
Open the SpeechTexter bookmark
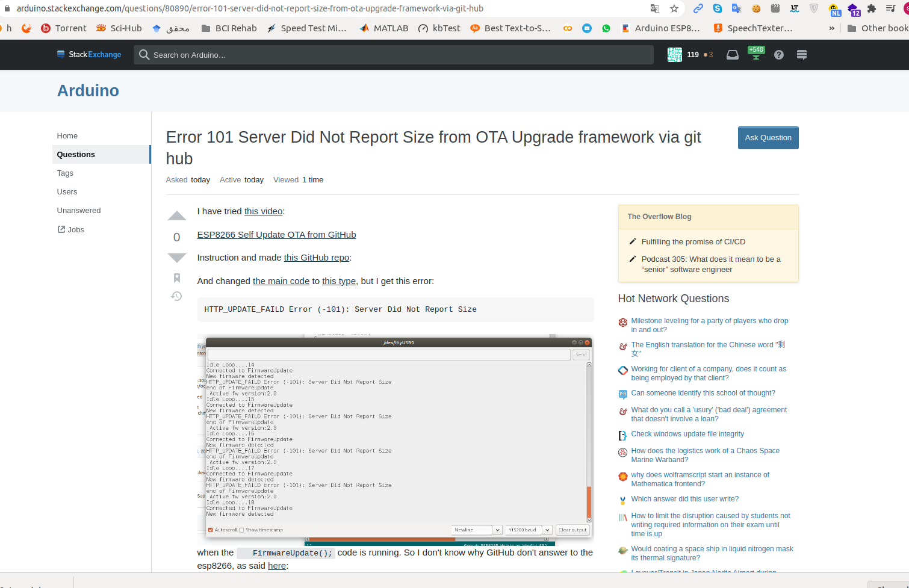[753, 28]
